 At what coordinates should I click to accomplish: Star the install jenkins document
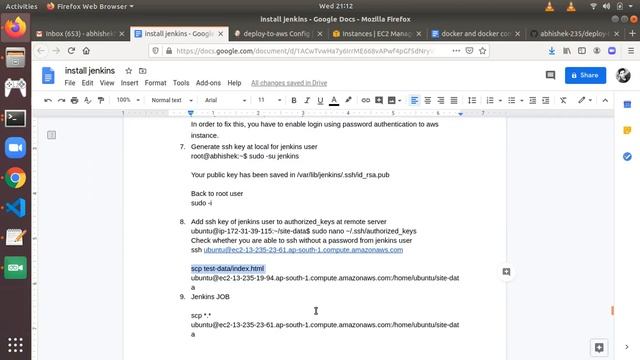[x=129, y=71]
